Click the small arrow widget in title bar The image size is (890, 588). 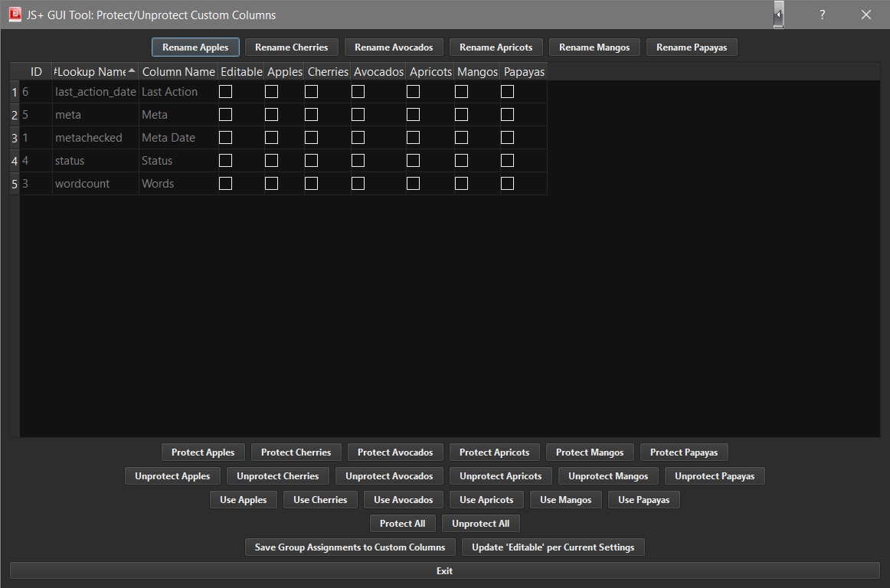point(778,15)
